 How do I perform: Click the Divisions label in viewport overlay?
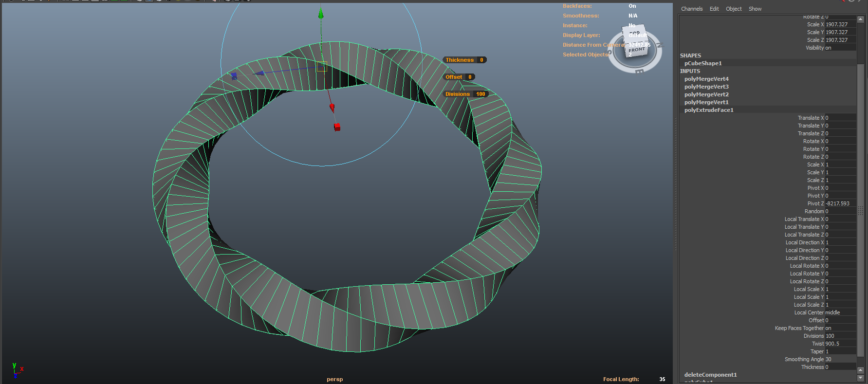click(458, 94)
